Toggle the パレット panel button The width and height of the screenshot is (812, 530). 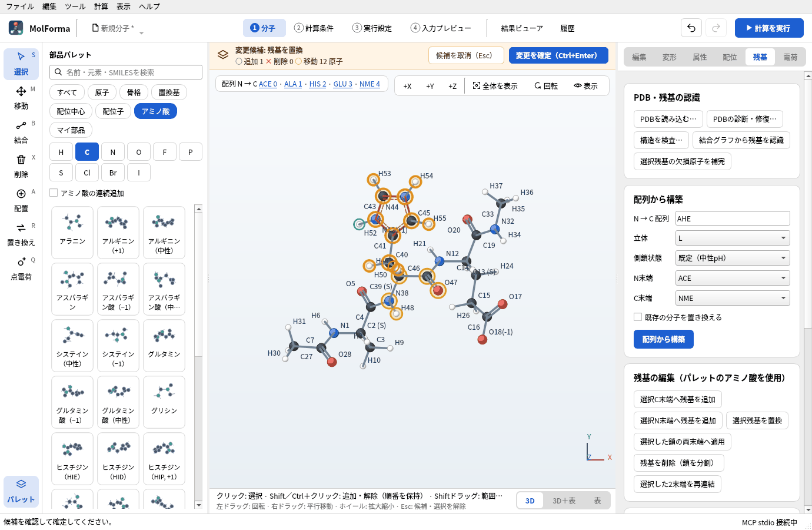coord(21,491)
